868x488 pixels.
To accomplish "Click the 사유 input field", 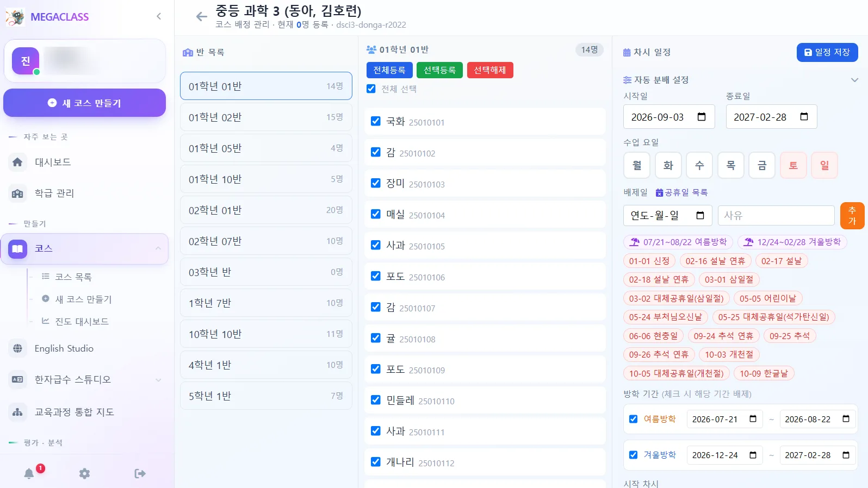I will [x=776, y=215].
